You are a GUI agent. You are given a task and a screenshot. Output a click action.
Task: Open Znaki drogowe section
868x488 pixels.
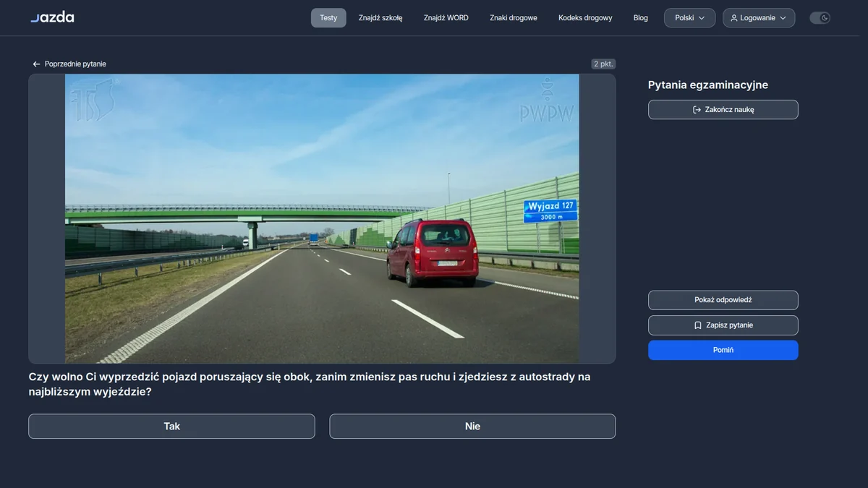tap(514, 18)
